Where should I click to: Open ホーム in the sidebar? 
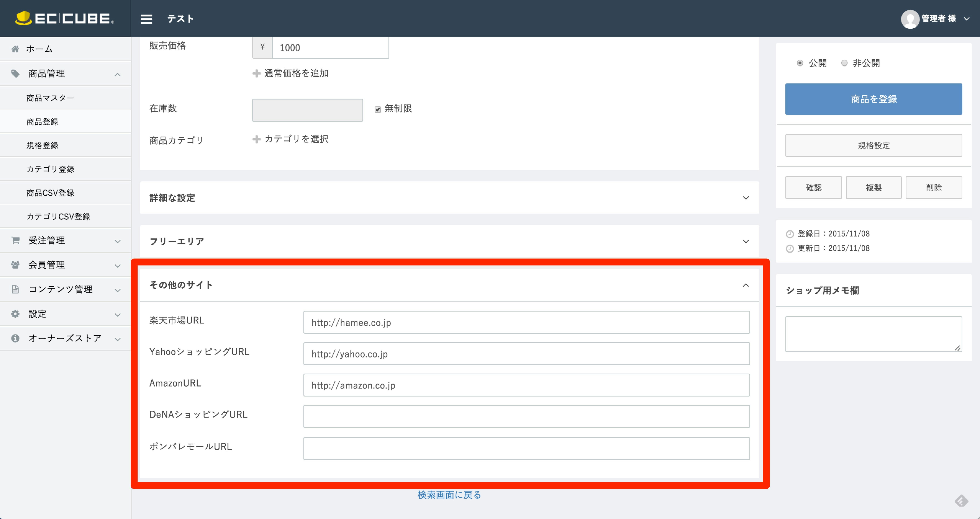click(x=66, y=49)
